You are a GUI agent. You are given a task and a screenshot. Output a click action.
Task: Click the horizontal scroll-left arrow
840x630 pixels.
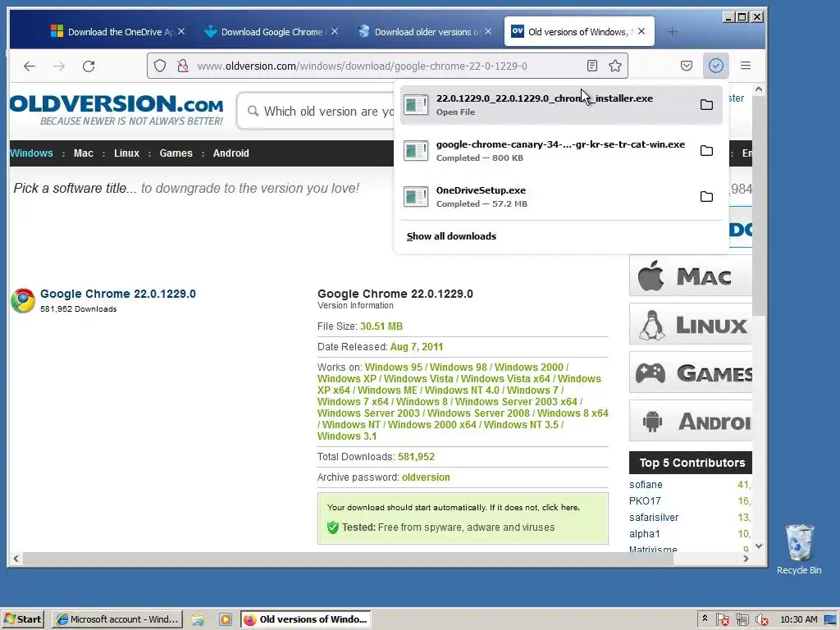pyautogui.click(x=16, y=558)
